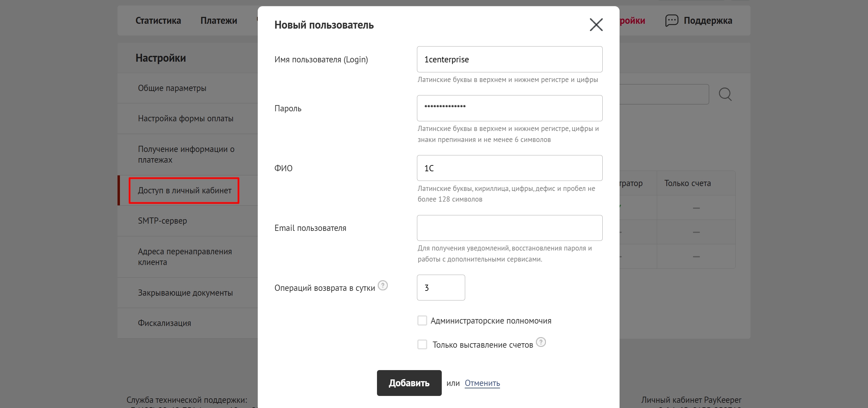Click the search magnifier icon
Screen dimensions: 868x408
[x=725, y=94]
